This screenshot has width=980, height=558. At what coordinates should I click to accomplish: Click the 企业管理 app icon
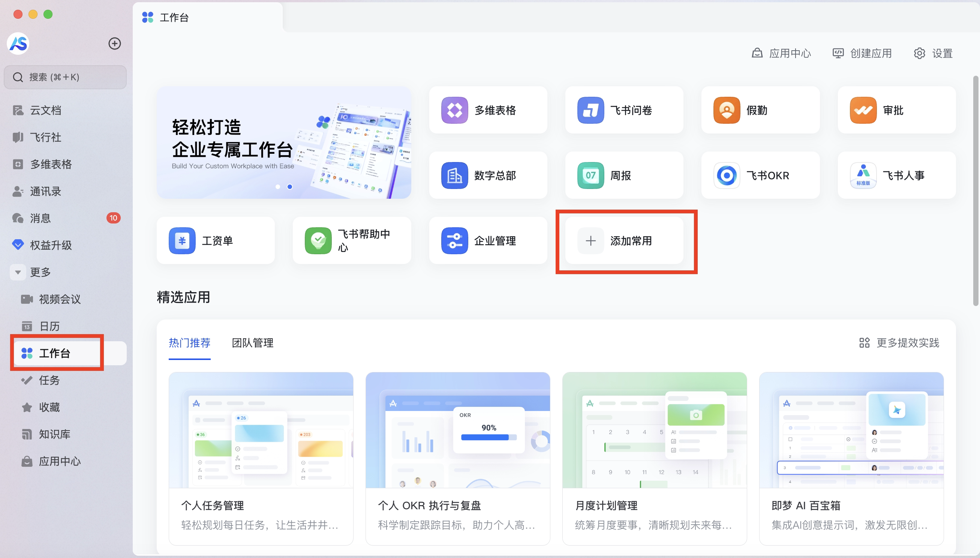(454, 241)
